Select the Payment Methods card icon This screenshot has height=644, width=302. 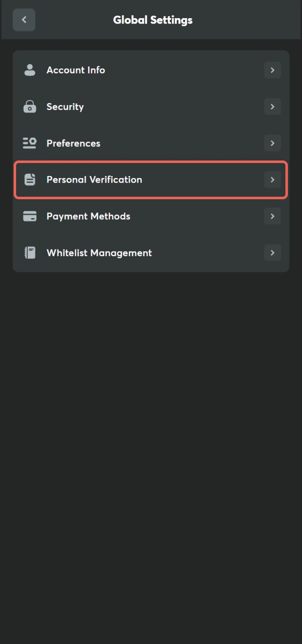click(x=29, y=216)
